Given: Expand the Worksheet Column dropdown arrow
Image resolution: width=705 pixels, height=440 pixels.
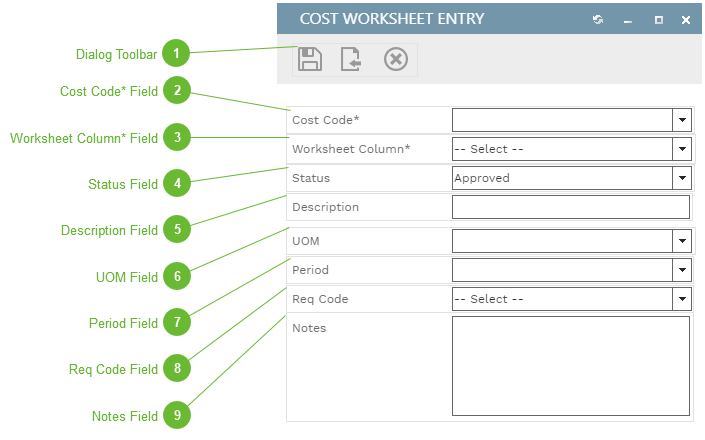Looking at the screenshot, I should tap(682, 149).
